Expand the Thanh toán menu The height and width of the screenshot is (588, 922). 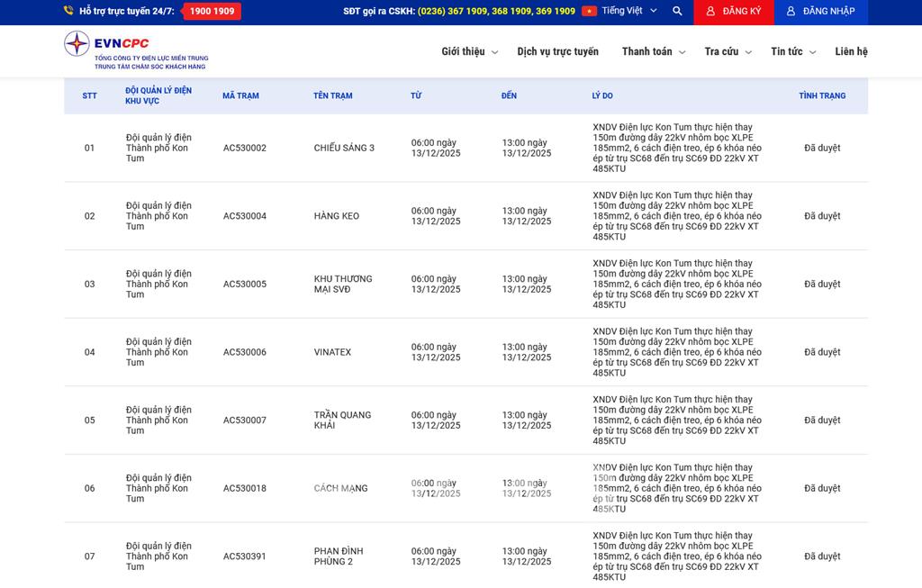pos(654,52)
